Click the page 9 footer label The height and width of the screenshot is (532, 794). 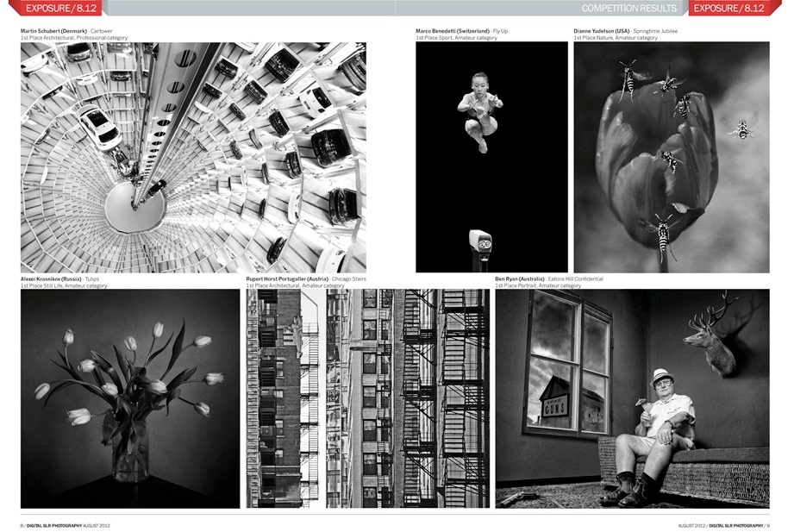[723, 524]
